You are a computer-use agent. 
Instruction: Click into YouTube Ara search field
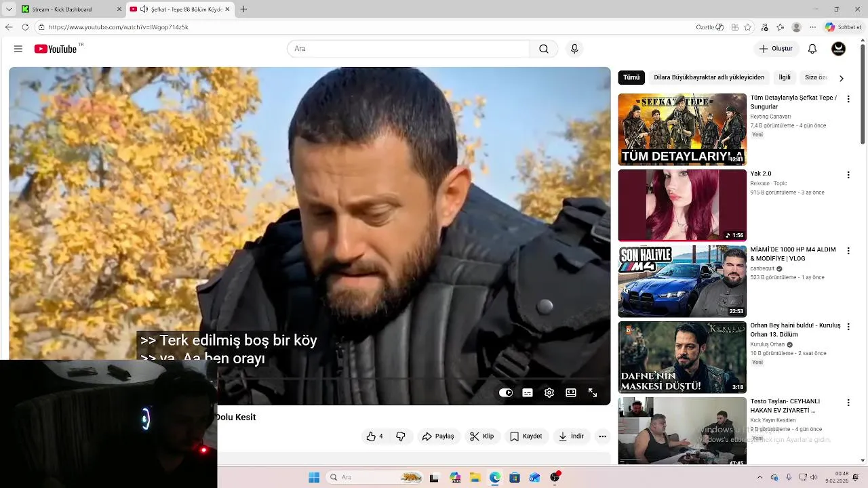[x=408, y=49]
